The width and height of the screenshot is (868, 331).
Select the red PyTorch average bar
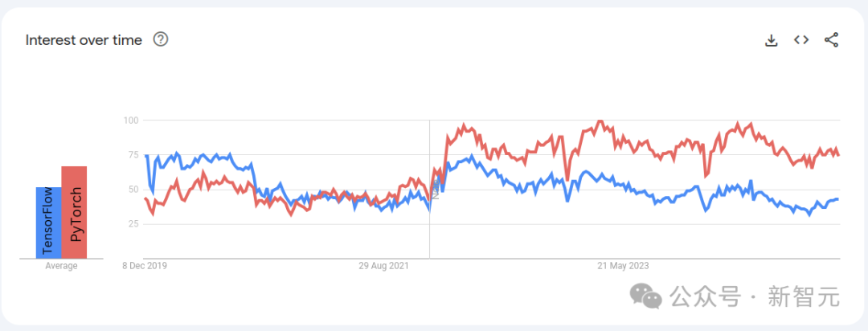pos(74,212)
